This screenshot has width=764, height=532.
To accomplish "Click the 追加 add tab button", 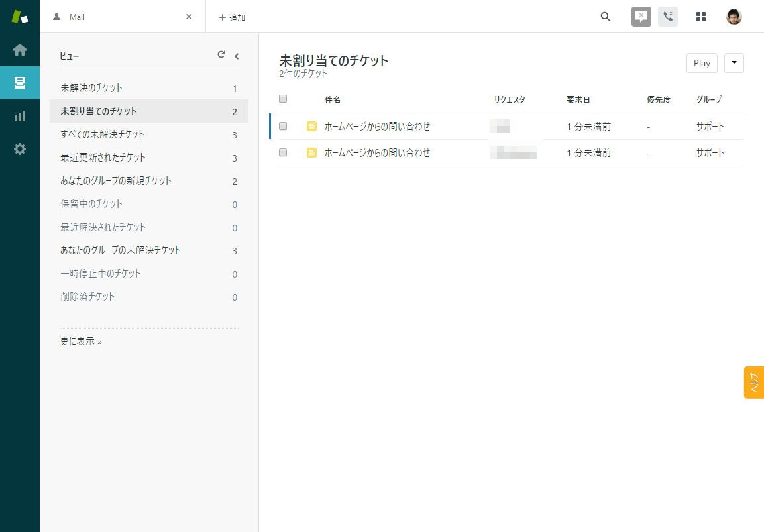I will click(232, 17).
